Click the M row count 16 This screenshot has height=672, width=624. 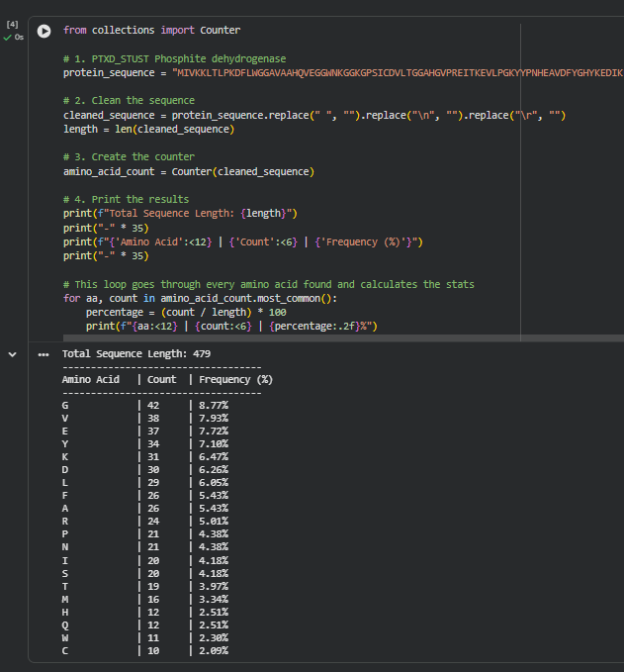pyautogui.click(x=153, y=599)
